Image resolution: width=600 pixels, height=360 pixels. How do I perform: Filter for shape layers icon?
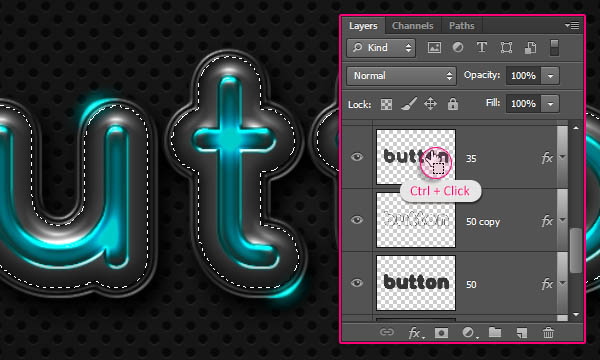pyautogui.click(x=506, y=47)
